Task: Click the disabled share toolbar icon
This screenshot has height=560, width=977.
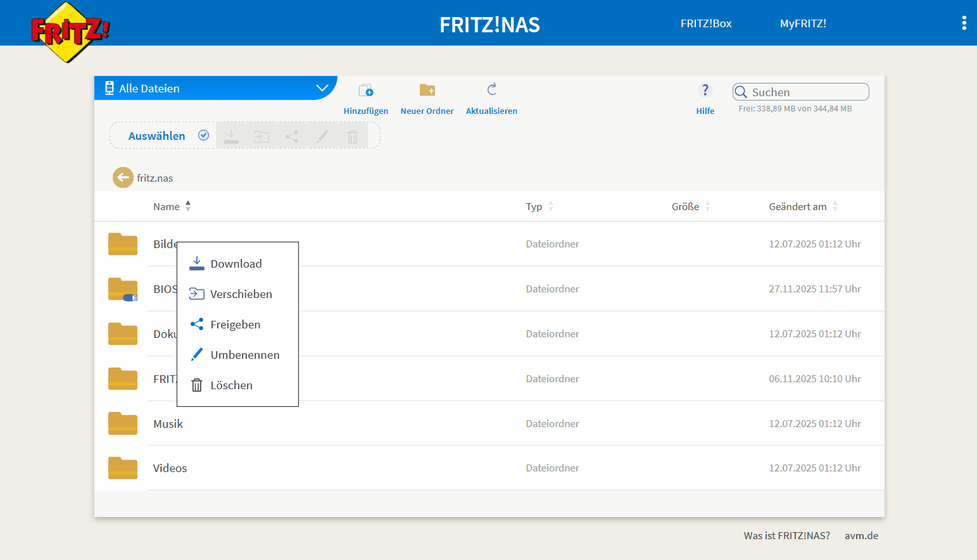Action: [292, 136]
